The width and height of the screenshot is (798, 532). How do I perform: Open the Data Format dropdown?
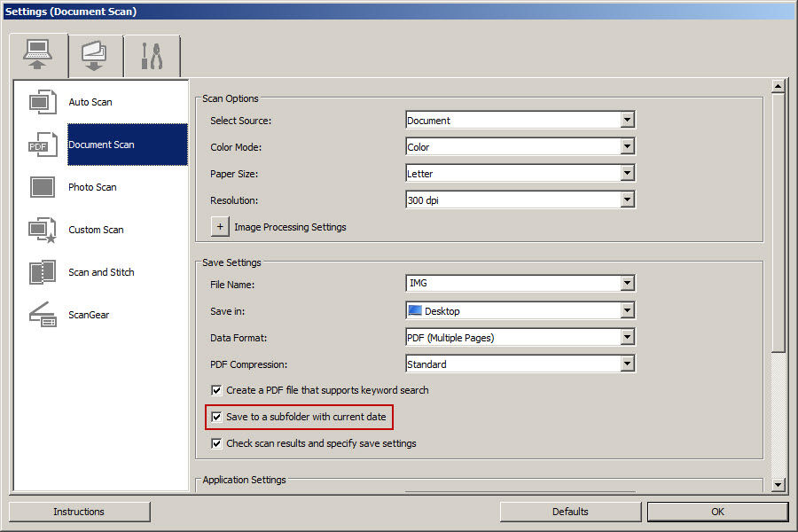coord(629,337)
